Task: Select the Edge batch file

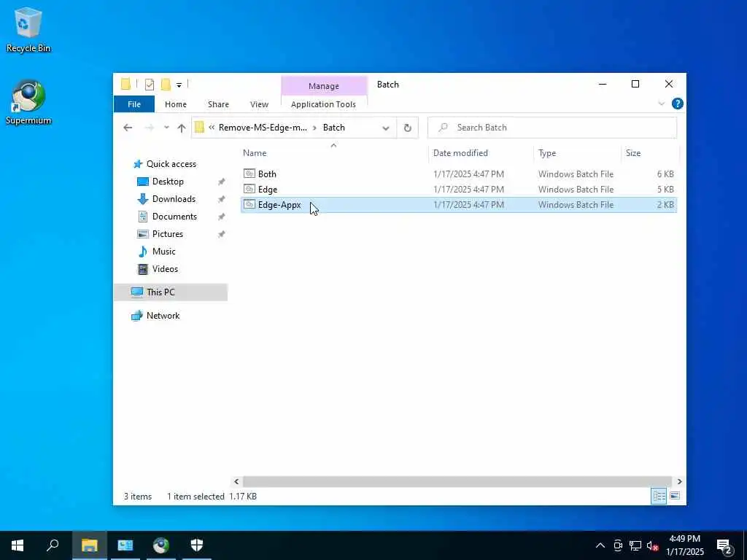Action: (x=458, y=190)
